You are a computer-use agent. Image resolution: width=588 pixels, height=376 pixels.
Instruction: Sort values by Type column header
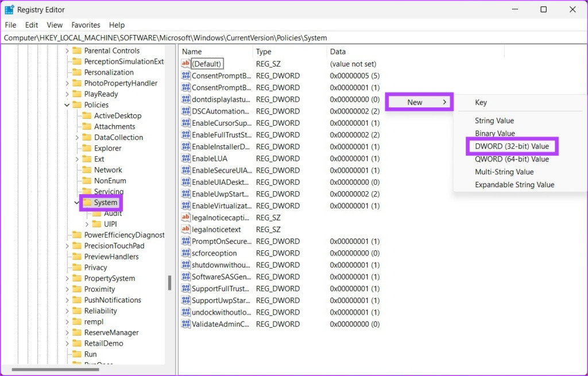(x=290, y=51)
